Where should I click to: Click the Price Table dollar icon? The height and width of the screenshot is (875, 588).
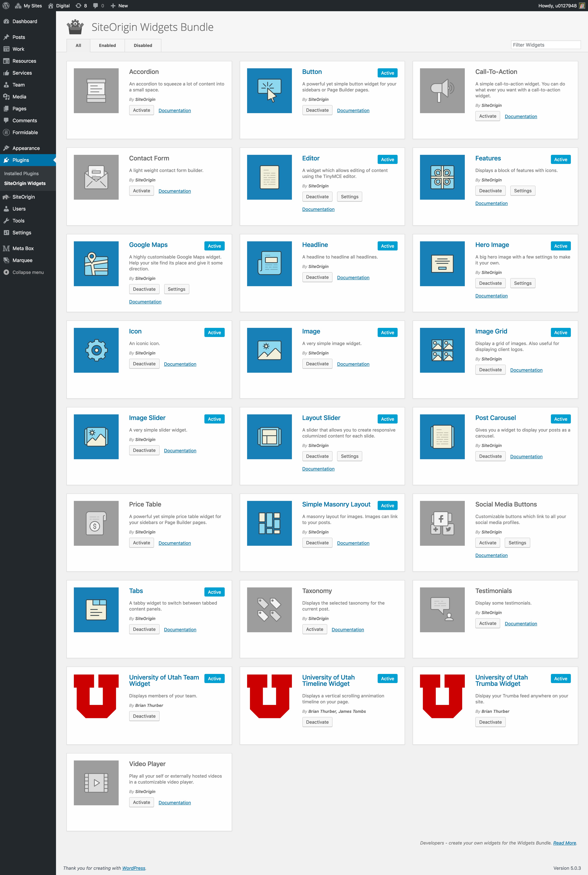tap(96, 523)
